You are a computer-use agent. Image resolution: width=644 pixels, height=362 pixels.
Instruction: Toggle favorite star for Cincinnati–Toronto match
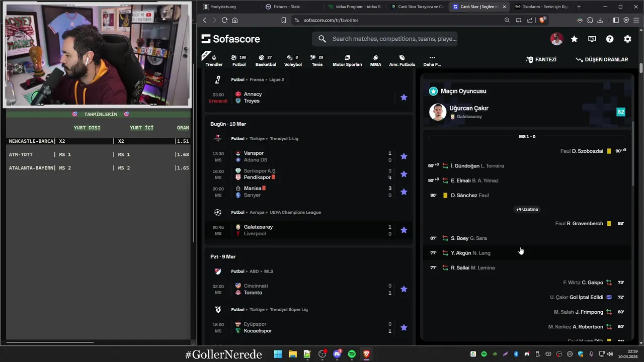[x=404, y=289]
